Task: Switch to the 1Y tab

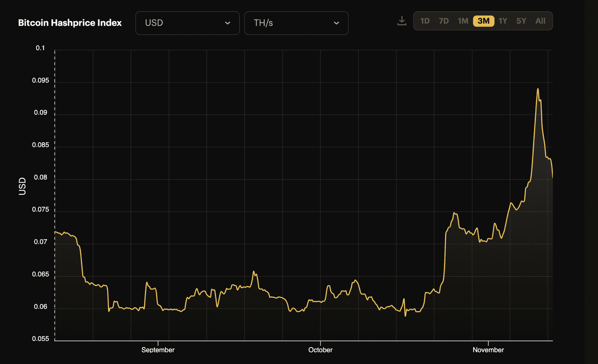Action: pyautogui.click(x=503, y=21)
